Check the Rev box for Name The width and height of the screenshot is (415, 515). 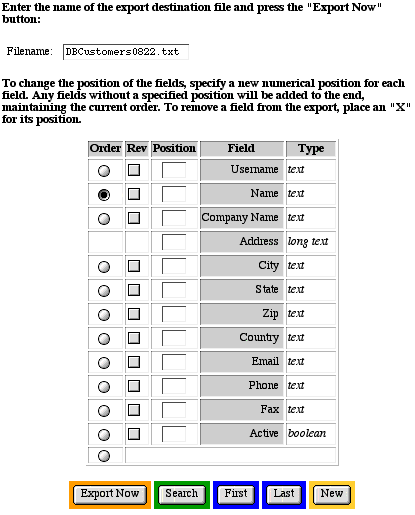(x=134, y=194)
